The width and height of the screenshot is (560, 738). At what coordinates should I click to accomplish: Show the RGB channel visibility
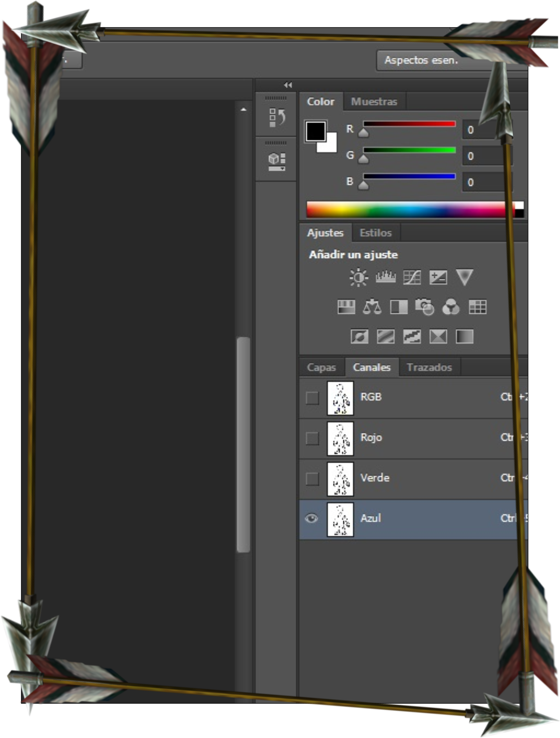point(312,398)
